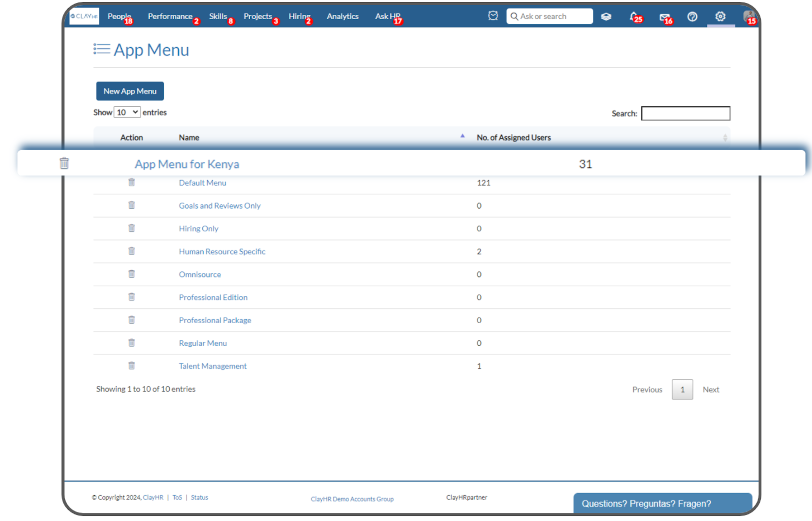Click the New App Menu button
This screenshot has height=521, width=812.
point(130,91)
